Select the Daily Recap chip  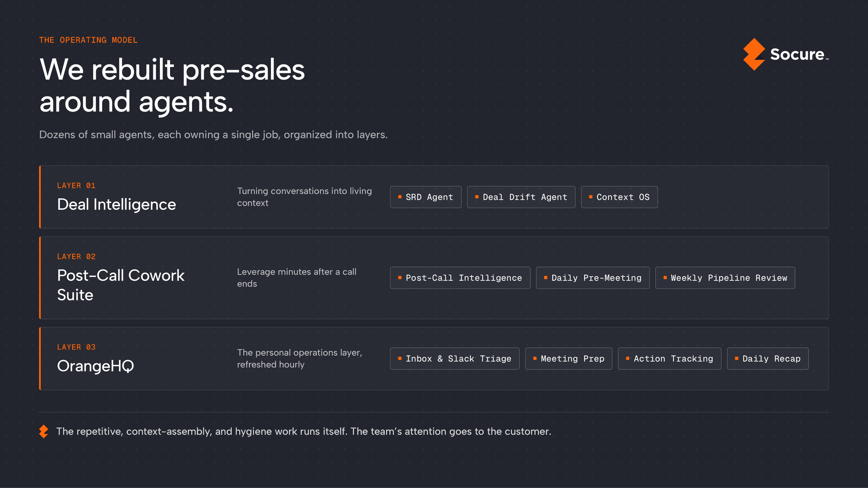click(768, 359)
